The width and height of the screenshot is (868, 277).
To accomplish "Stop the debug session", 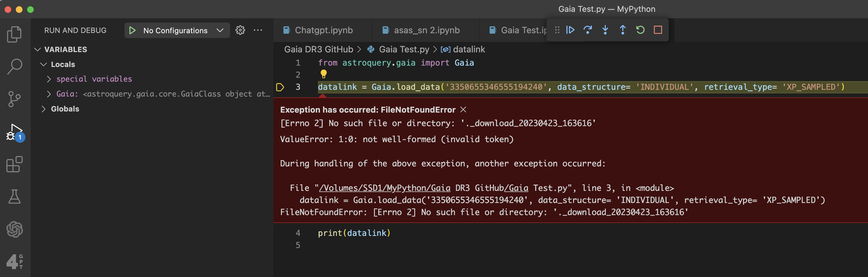I will point(658,30).
